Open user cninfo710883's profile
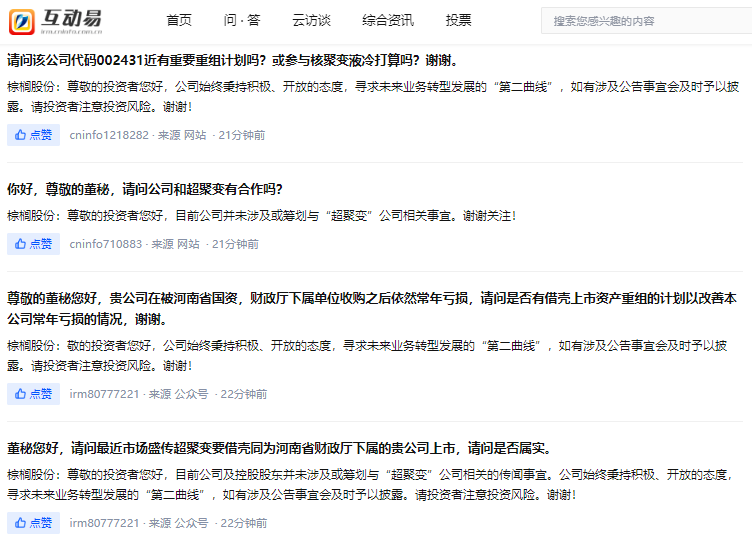752x547 pixels. point(105,243)
